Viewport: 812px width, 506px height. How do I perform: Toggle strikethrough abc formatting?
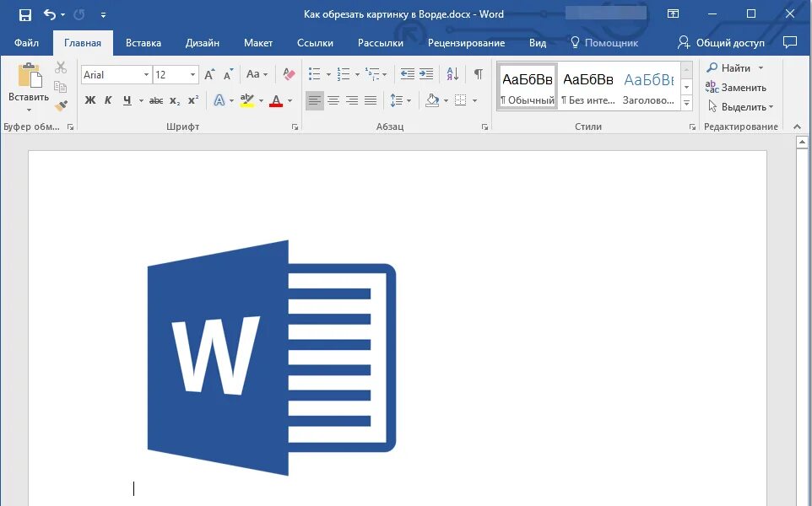point(156,101)
